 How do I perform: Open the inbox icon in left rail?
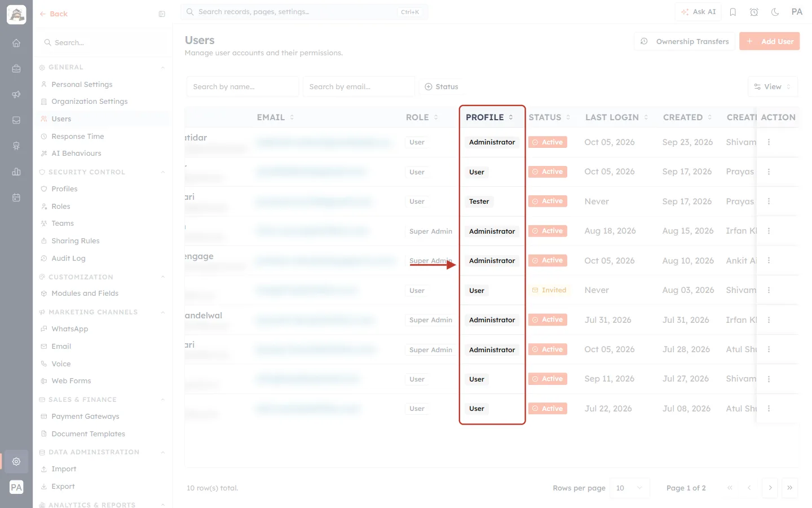coord(16,120)
